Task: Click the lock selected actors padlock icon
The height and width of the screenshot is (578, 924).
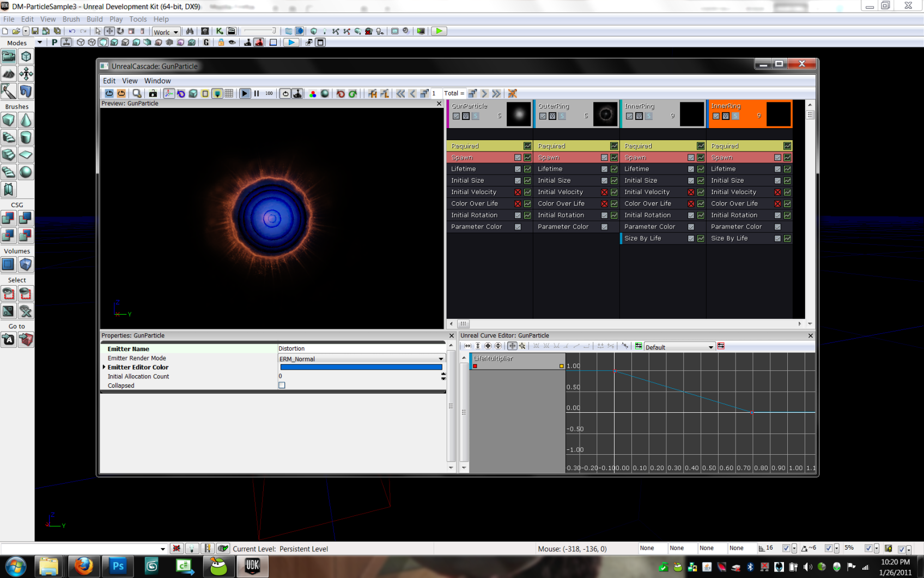Action: pyautogui.click(x=221, y=43)
